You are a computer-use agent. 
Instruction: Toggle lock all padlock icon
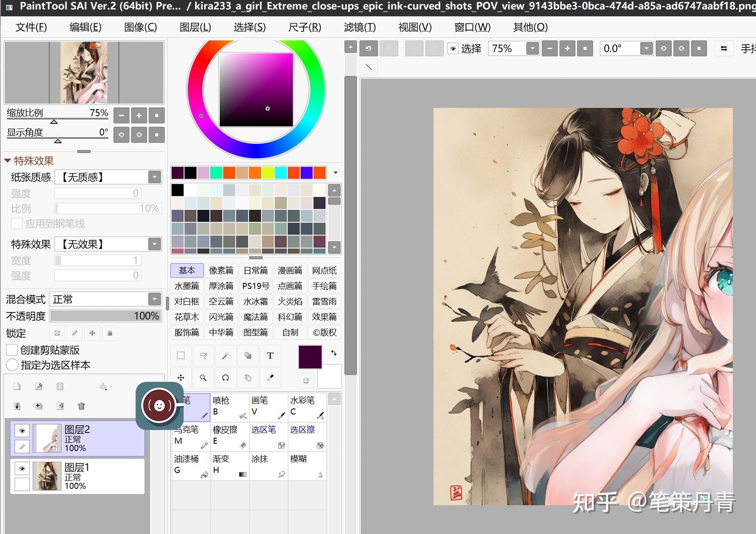click(110, 333)
